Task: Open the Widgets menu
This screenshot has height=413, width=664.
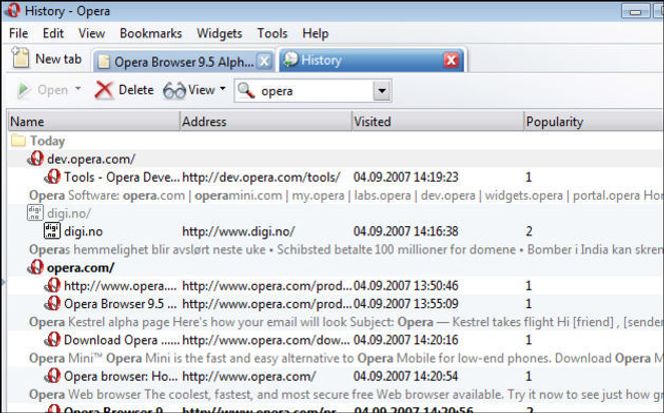Action: [x=219, y=33]
